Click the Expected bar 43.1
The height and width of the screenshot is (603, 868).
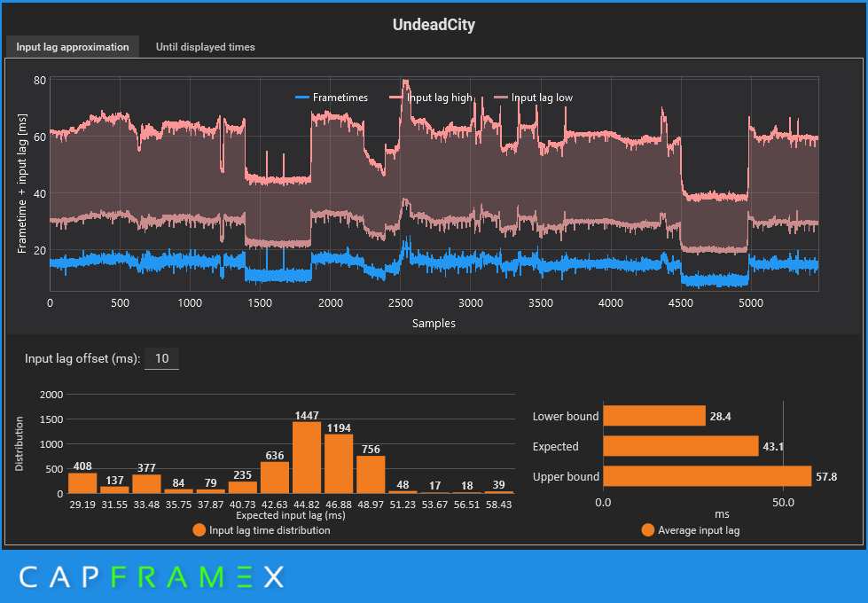click(681, 446)
